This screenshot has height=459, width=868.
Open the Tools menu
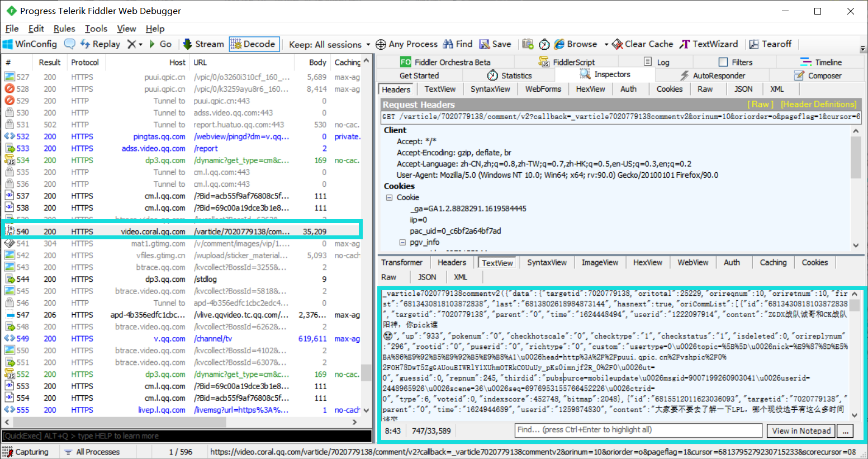tap(96, 29)
